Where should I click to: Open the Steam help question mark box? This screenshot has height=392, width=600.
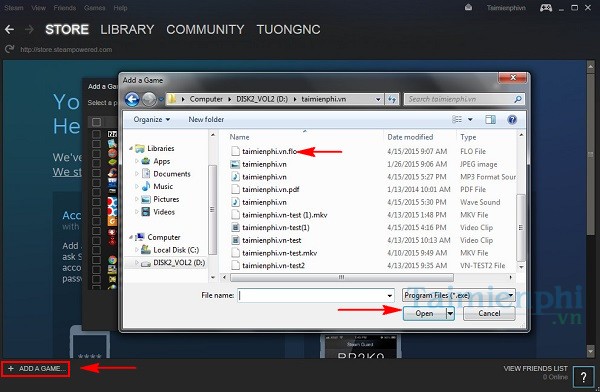584,377
